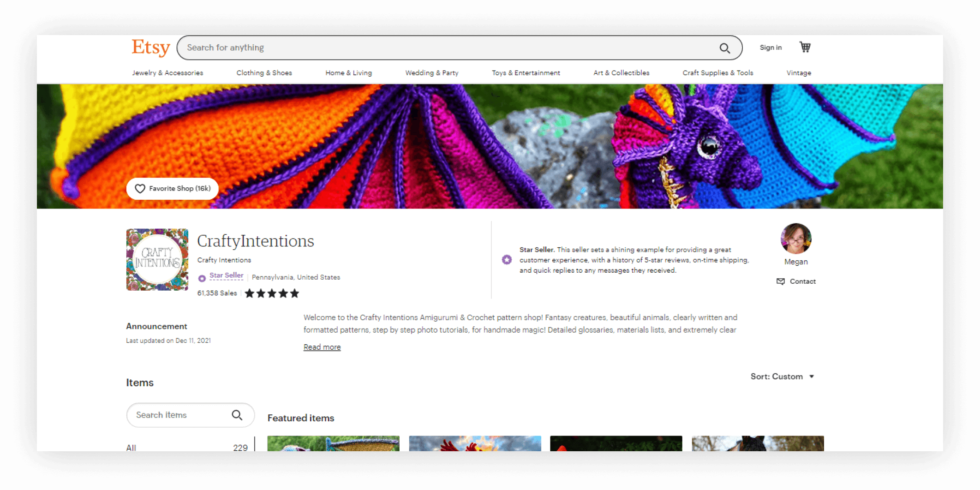Open the Vintage category
Viewport: 980px width, 490px height.
799,73
